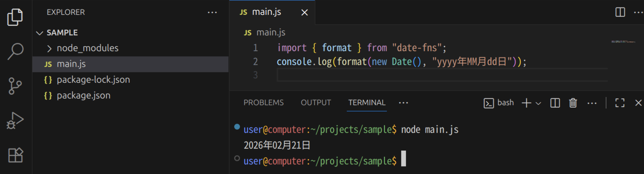
Task: Click the new terminal plus icon
Action: (526, 103)
